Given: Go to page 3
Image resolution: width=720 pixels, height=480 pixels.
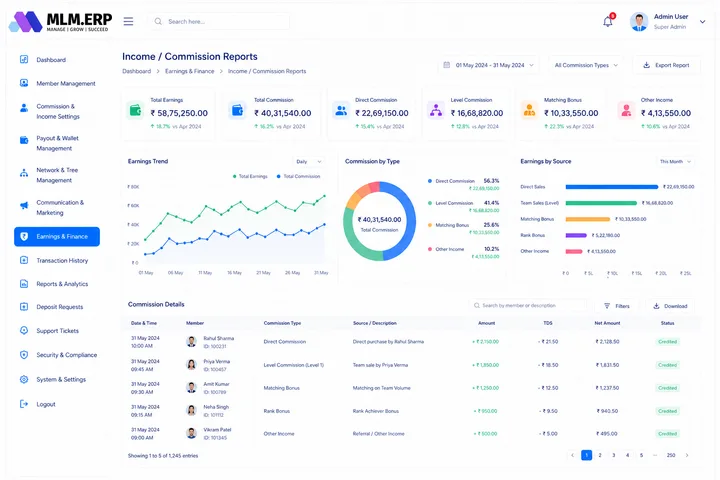Looking at the screenshot, I should point(613,455).
